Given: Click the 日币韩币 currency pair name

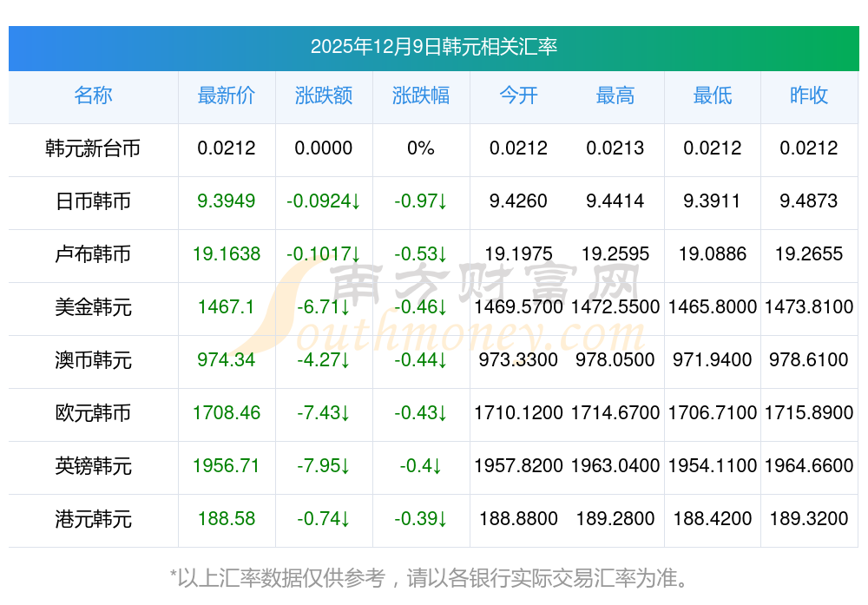Looking at the screenshot, I should [93, 201].
